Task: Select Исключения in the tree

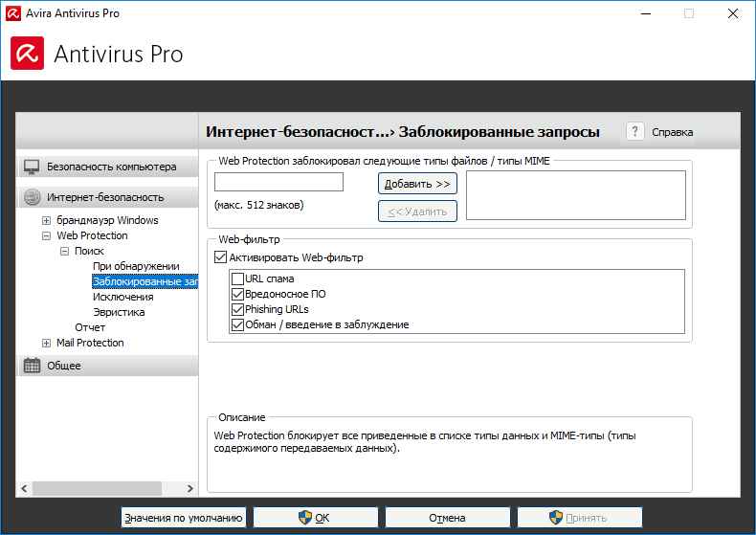Action: tap(122, 297)
